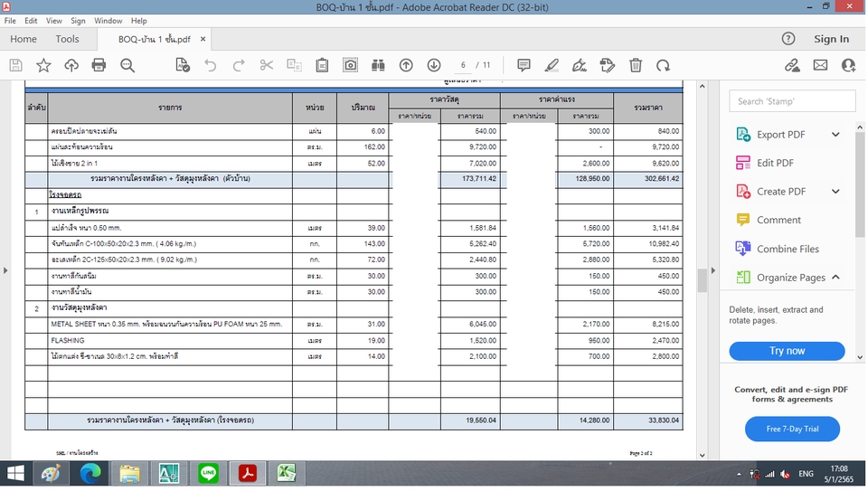This screenshot has width=868, height=491.
Task: Open Microsoft Edge from taskbar
Action: (90, 474)
